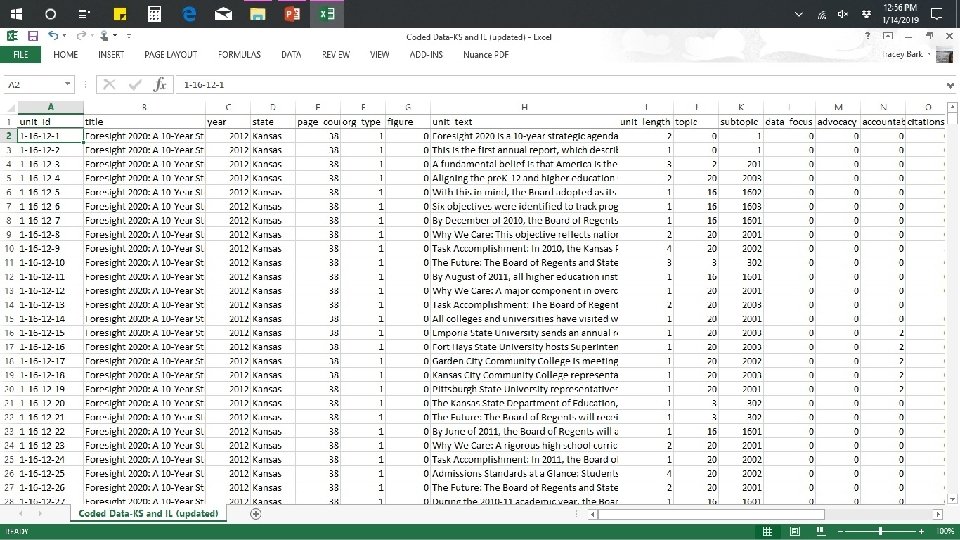
Task: Zoom out minus button
Action: point(841,531)
